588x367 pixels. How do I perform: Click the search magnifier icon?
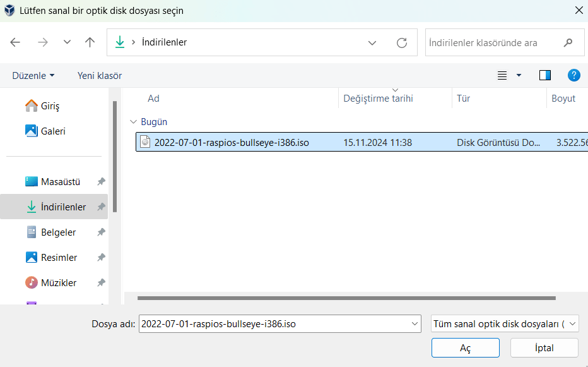[x=568, y=42]
